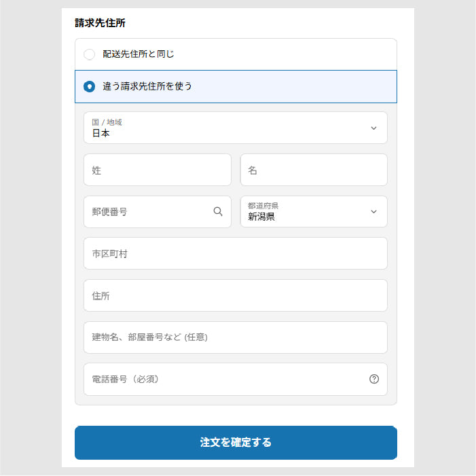Click into the 市区町村 city field
The image size is (476, 476).
pos(235,253)
